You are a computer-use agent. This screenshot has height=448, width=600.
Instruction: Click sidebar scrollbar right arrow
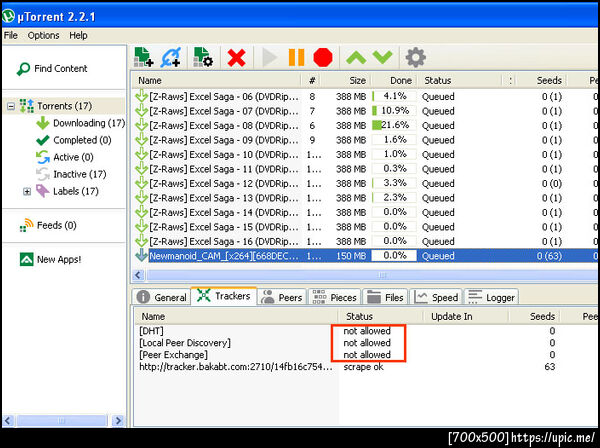(x=118, y=421)
